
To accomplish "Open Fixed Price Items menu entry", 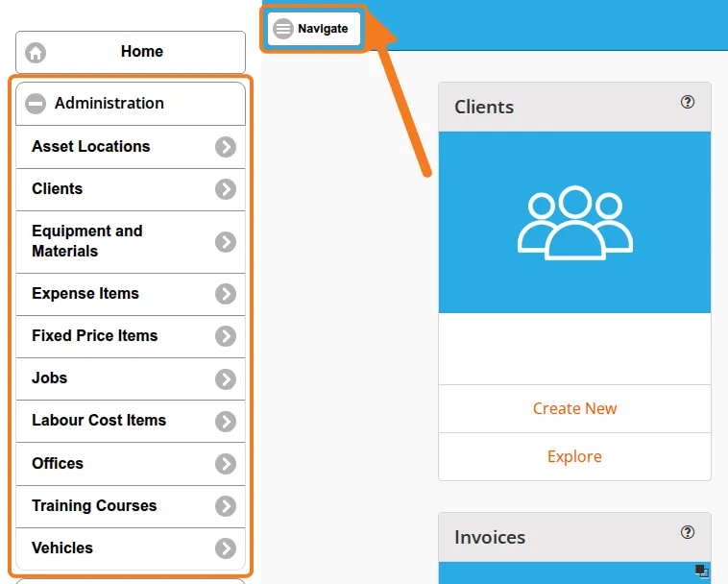I will (131, 336).
